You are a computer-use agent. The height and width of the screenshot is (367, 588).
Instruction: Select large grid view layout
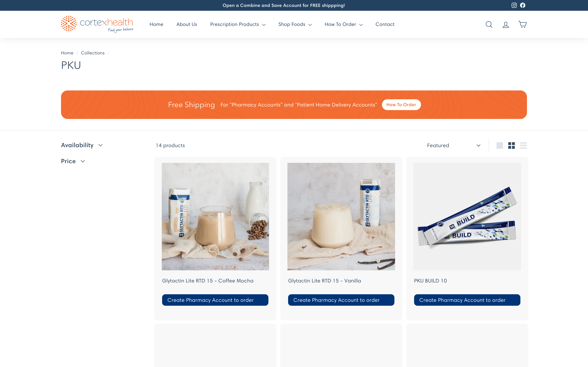coord(500,145)
